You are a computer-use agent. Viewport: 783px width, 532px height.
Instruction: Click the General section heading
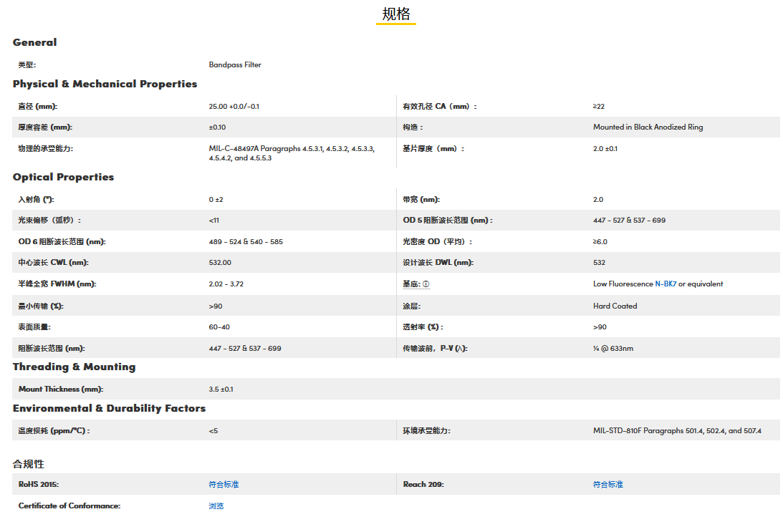point(34,42)
